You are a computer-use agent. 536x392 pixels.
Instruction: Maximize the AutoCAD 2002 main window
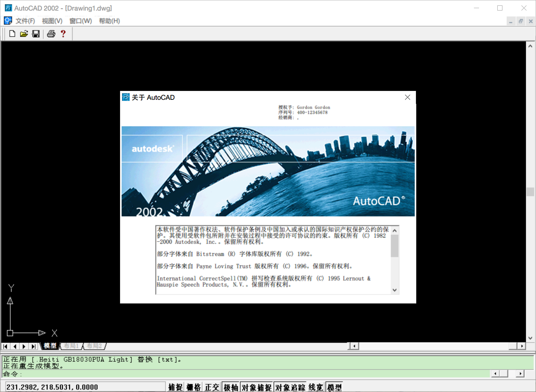click(x=500, y=8)
